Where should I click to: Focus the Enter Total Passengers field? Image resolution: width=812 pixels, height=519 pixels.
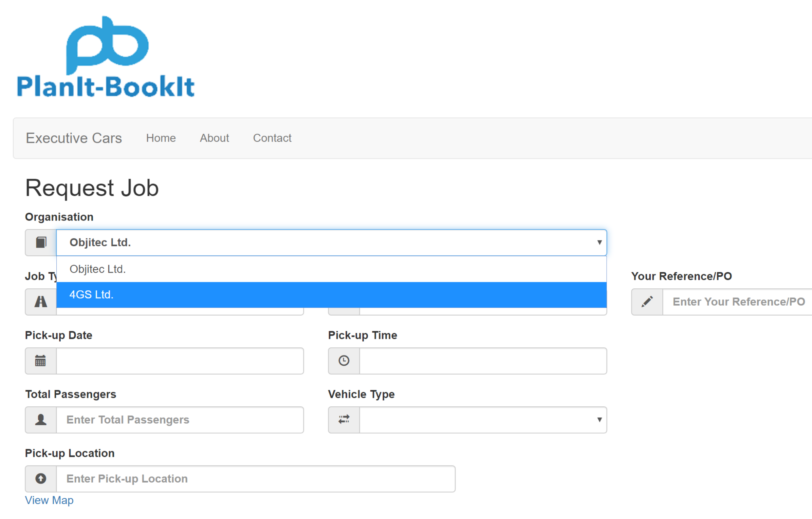(x=180, y=420)
